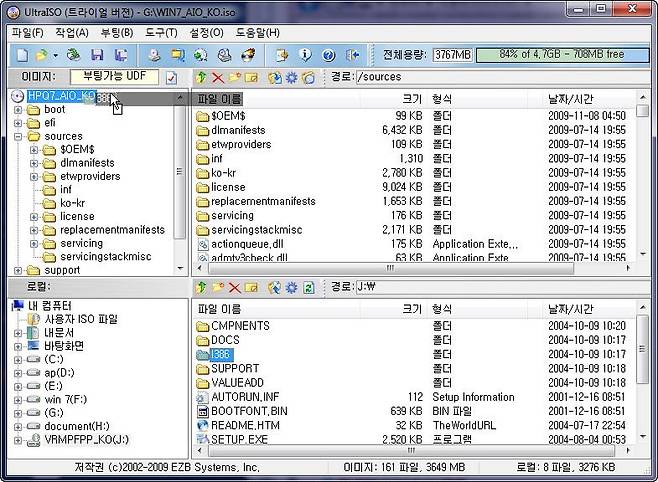Click the Add to image icon in local pane
This screenshot has width=658, height=482.
coord(275,287)
